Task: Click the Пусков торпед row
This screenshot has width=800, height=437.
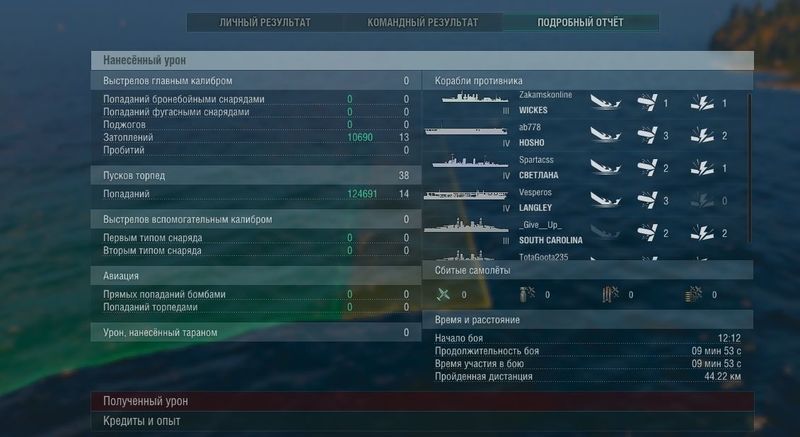Action: click(256, 175)
